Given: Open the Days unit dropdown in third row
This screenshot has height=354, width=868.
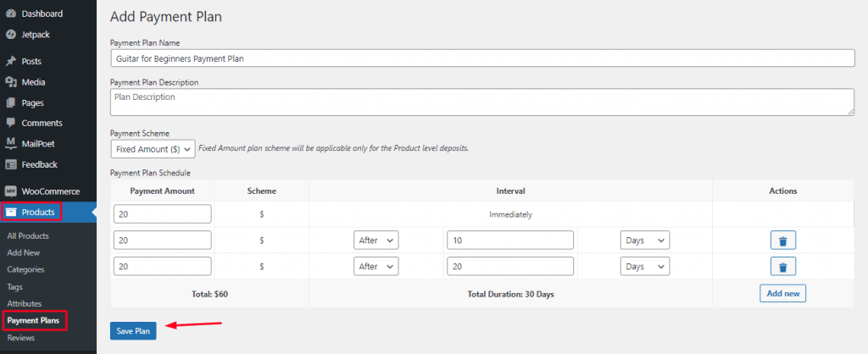Looking at the screenshot, I should pos(645,267).
